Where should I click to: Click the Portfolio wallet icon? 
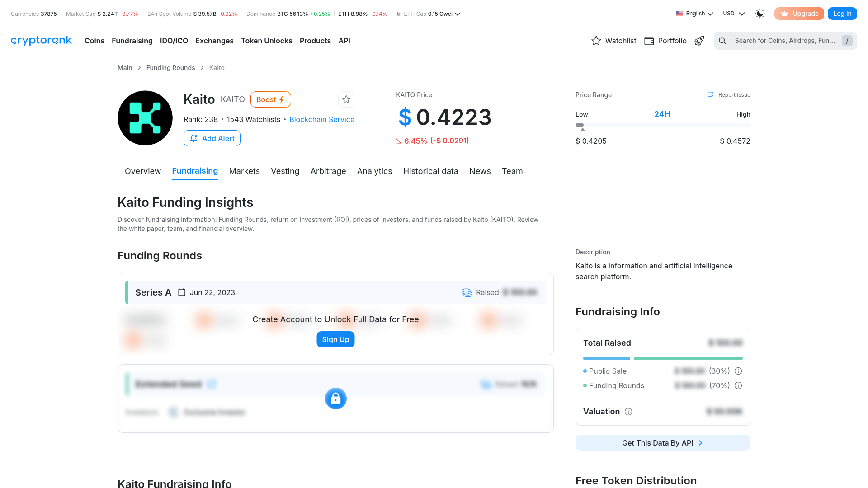coord(649,41)
